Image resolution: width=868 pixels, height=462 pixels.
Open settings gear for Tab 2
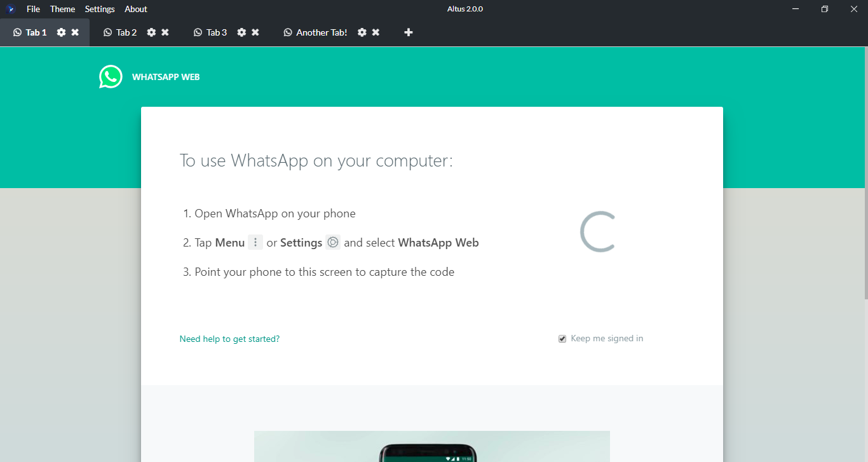pyautogui.click(x=151, y=32)
